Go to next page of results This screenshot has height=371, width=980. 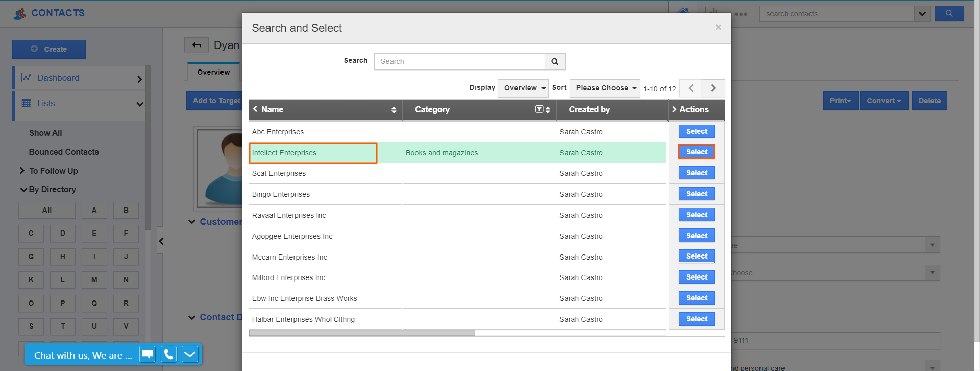tap(713, 88)
